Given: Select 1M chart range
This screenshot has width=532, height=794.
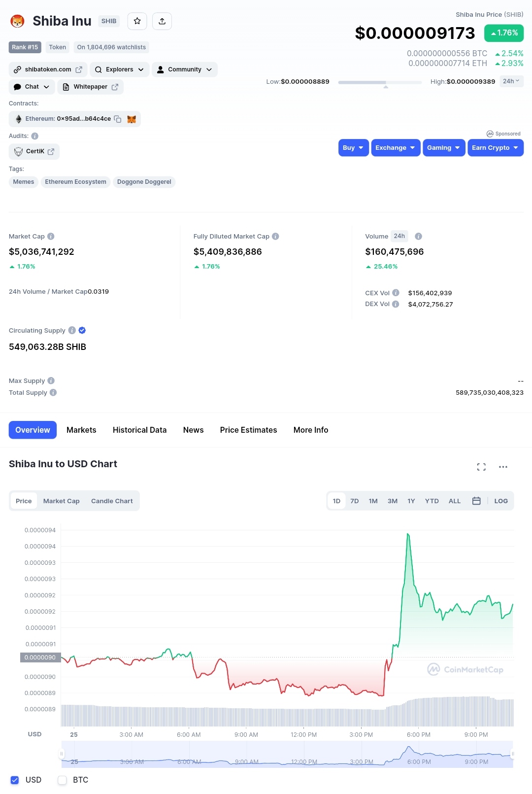Looking at the screenshot, I should coord(373,501).
